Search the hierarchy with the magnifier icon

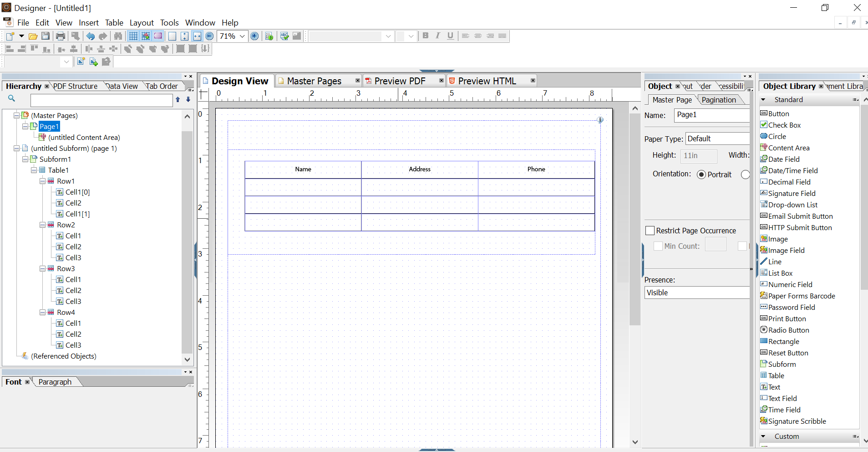12,98
